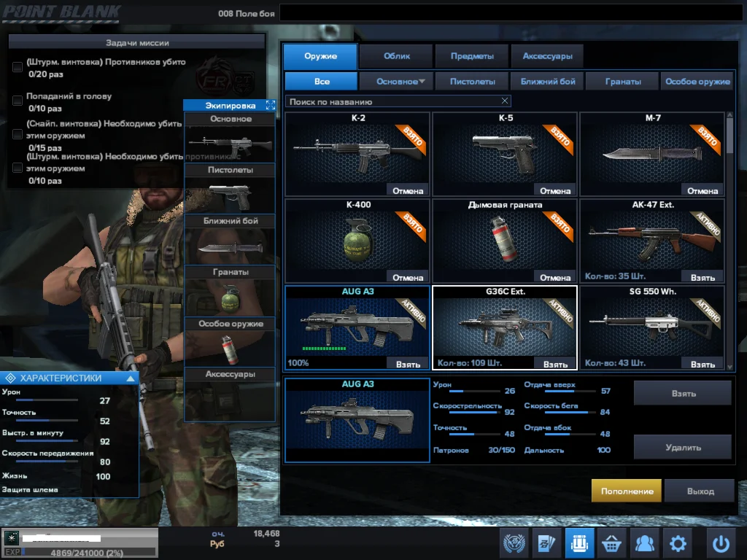The width and height of the screenshot is (747, 560).
Task: Click the large Взять button in details
Action: [x=683, y=393]
